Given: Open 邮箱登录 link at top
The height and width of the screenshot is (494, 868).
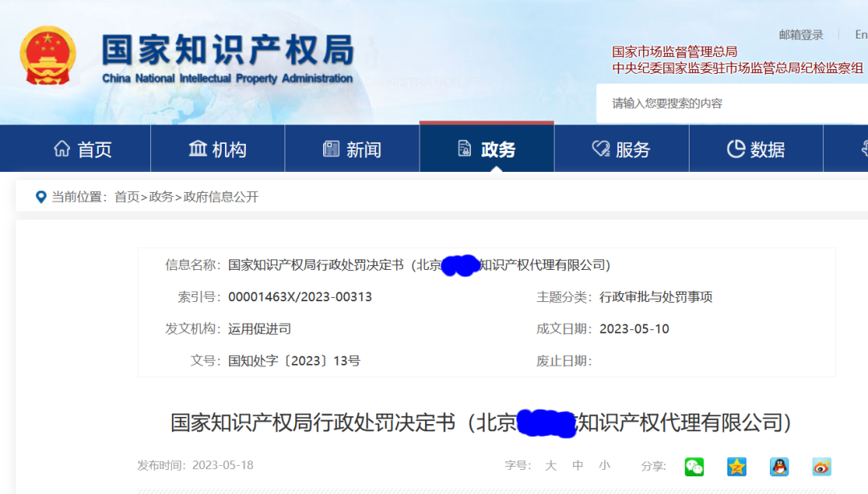Looking at the screenshot, I should [x=801, y=35].
